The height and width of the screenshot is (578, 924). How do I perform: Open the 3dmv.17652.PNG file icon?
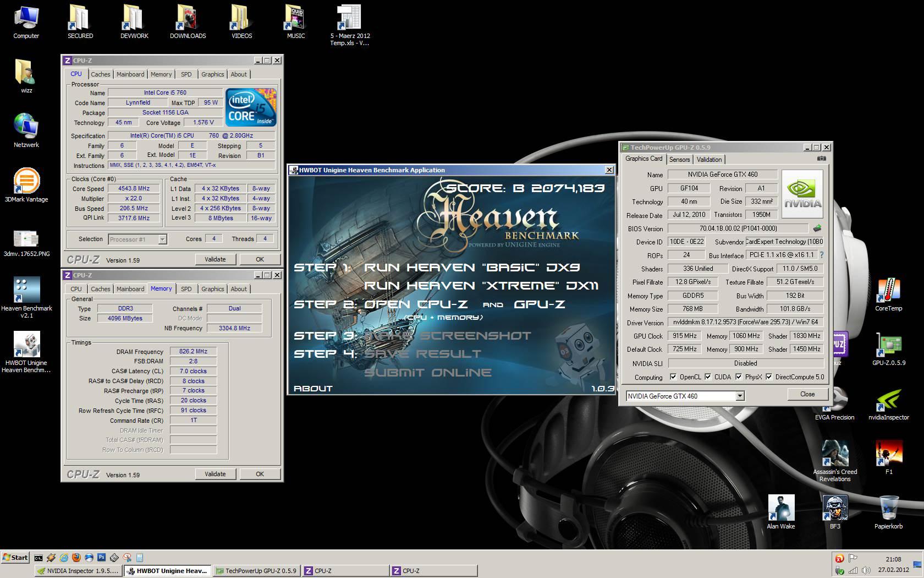click(26, 244)
